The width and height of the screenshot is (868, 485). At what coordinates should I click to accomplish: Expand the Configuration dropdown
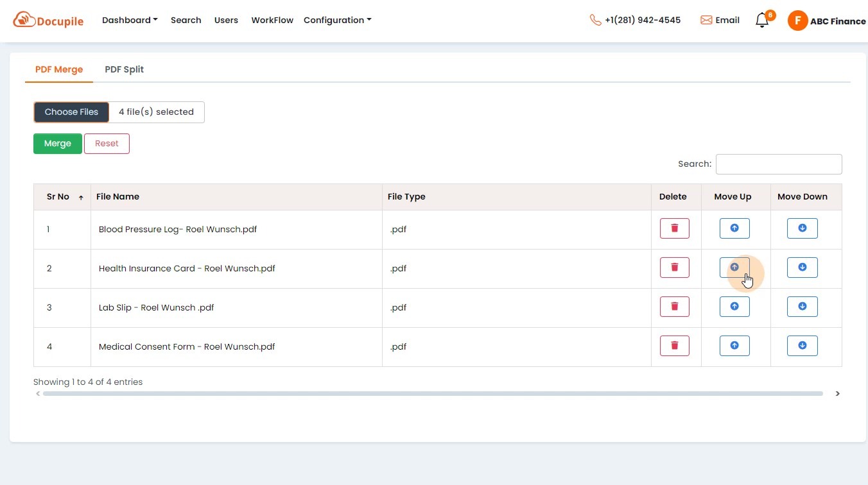click(x=336, y=20)
